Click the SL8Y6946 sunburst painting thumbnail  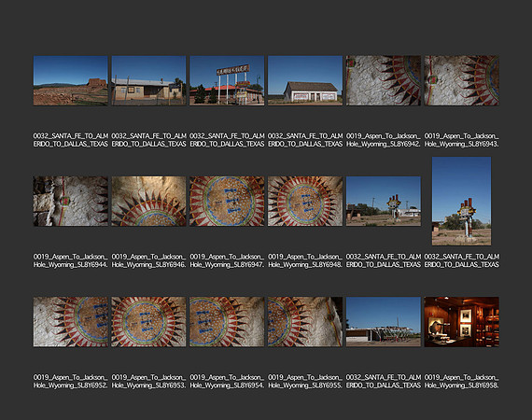148,202
